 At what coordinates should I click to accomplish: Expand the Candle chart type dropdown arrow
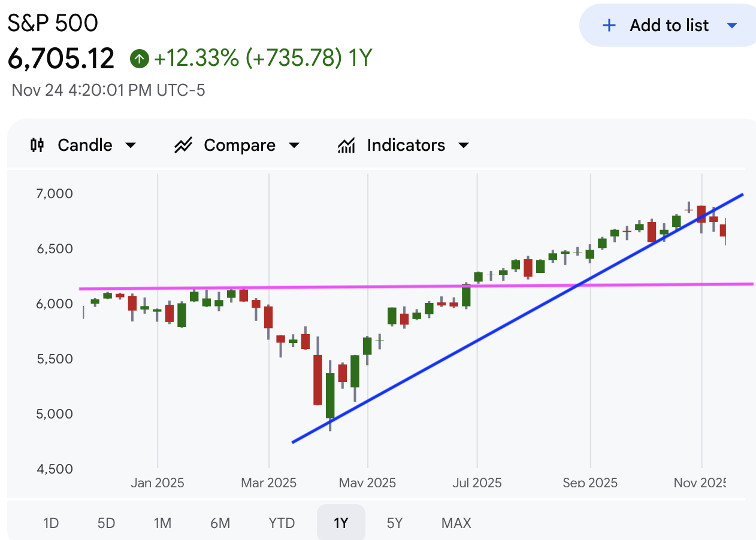(130, 145)
